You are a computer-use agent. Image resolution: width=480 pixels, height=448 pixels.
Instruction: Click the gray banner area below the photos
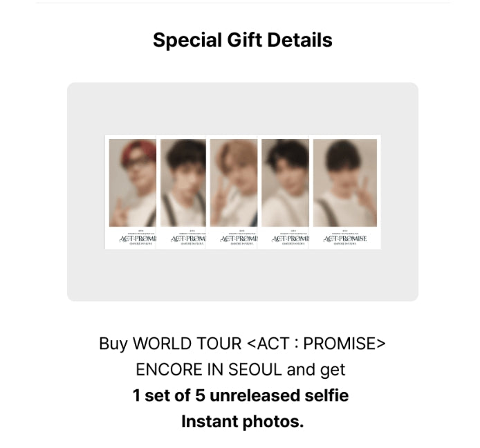coord(243,274)
